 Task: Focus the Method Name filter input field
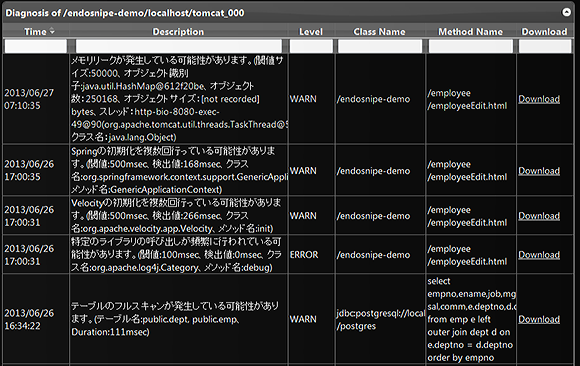[471, 46]
